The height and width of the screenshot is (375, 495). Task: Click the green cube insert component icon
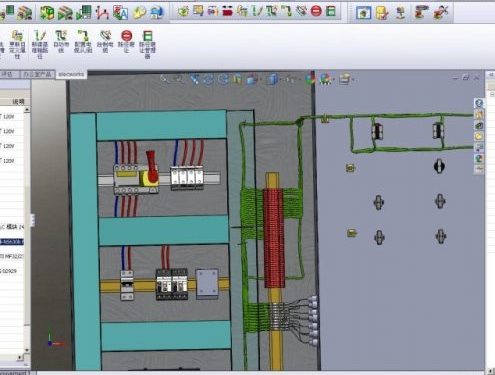47,12
